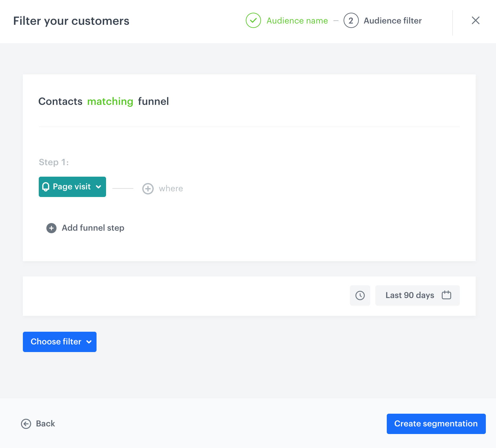This screenshot has width=496, height=448.
Task: Click the Back arrow circle icon
Action: pyautogui.click(x=26, y=424)
